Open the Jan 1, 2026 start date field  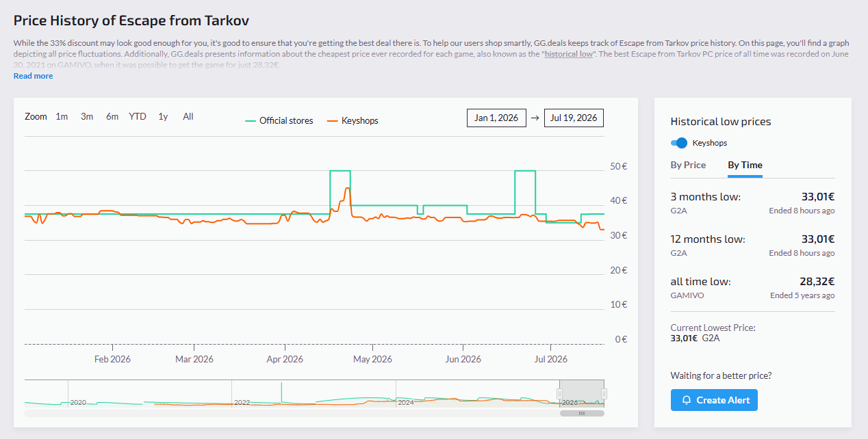pyautogui.click(x=497, y=118)
